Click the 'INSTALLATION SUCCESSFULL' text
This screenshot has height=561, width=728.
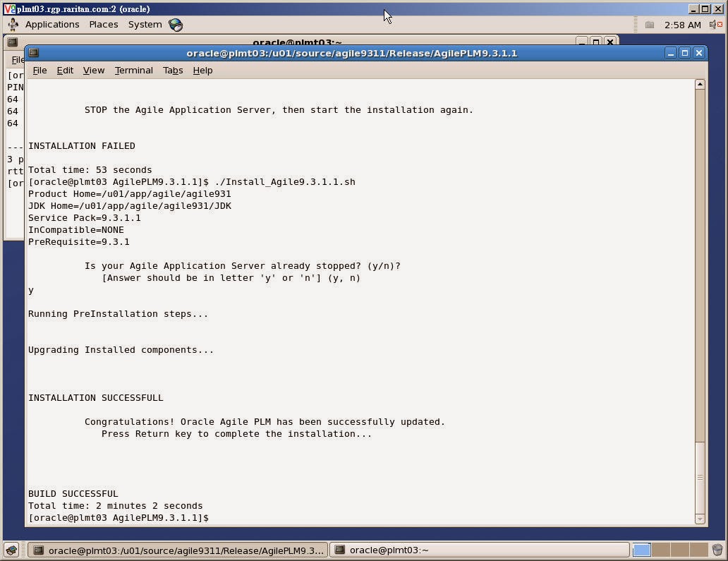coord(96,398)
